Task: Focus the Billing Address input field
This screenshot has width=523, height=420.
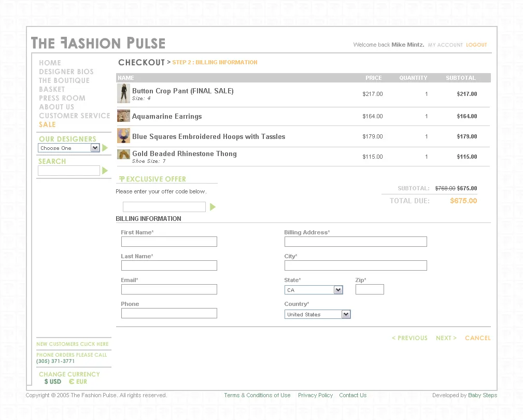Action: pos(356,242)
